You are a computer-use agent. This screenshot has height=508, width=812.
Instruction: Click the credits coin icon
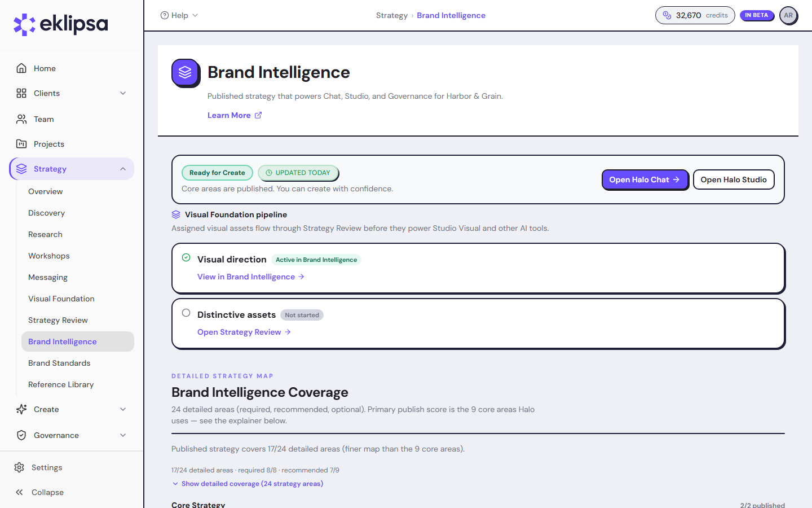click(x=667, y=15)
